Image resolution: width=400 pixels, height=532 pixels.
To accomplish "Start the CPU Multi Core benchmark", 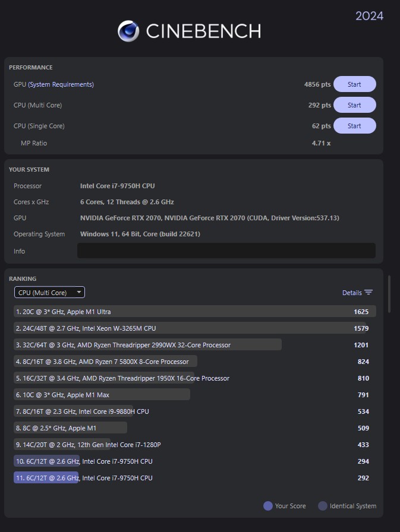I will [x=354, y=105].
